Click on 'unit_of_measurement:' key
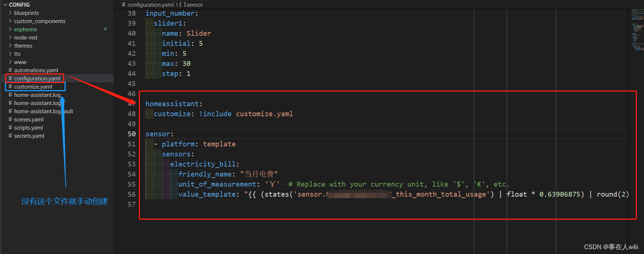Screen dimensions: 644x254 tap(219, 184)
